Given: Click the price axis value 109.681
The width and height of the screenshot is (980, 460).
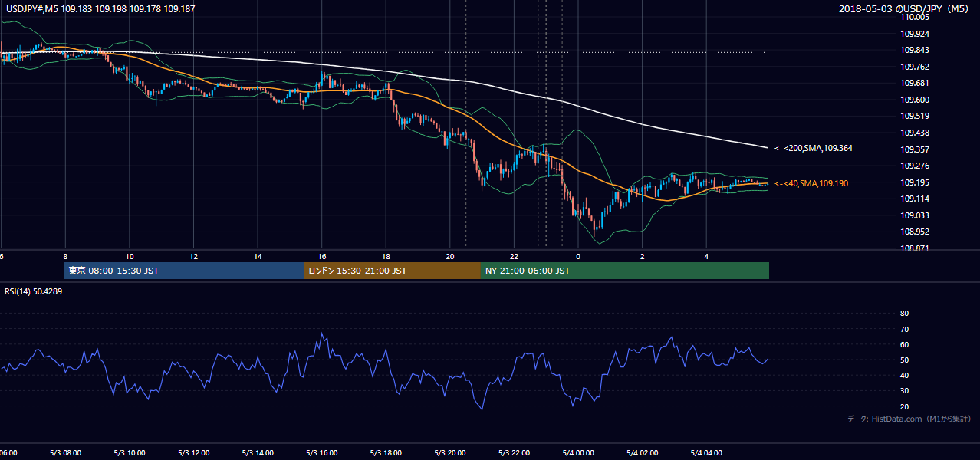Looking at the screenshot, I should (915, 83).
